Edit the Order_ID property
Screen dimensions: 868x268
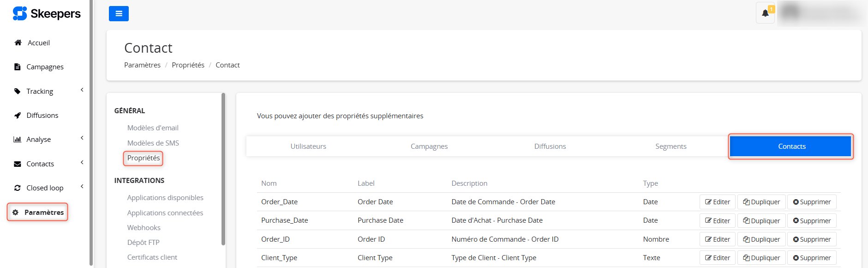coord(718,239)
